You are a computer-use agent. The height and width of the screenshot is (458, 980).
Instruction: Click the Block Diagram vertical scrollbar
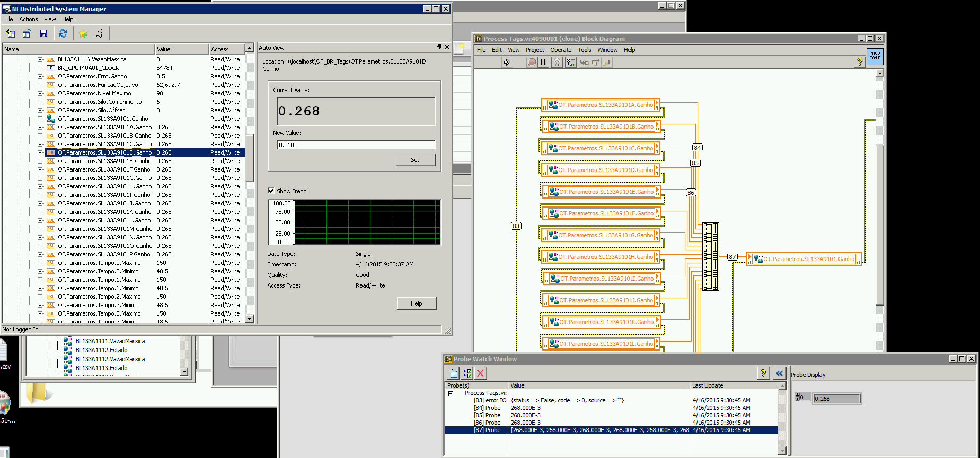880,225
